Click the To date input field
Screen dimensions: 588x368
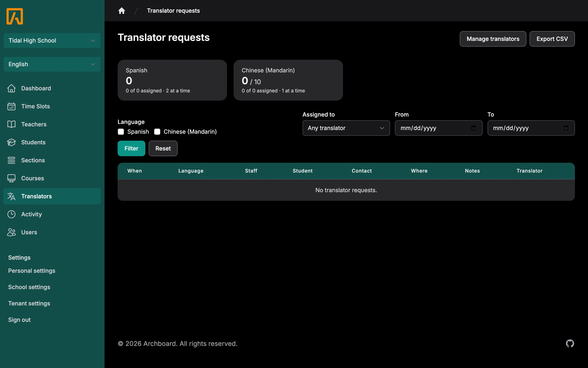pyautogui.click(x=531, y=128)
